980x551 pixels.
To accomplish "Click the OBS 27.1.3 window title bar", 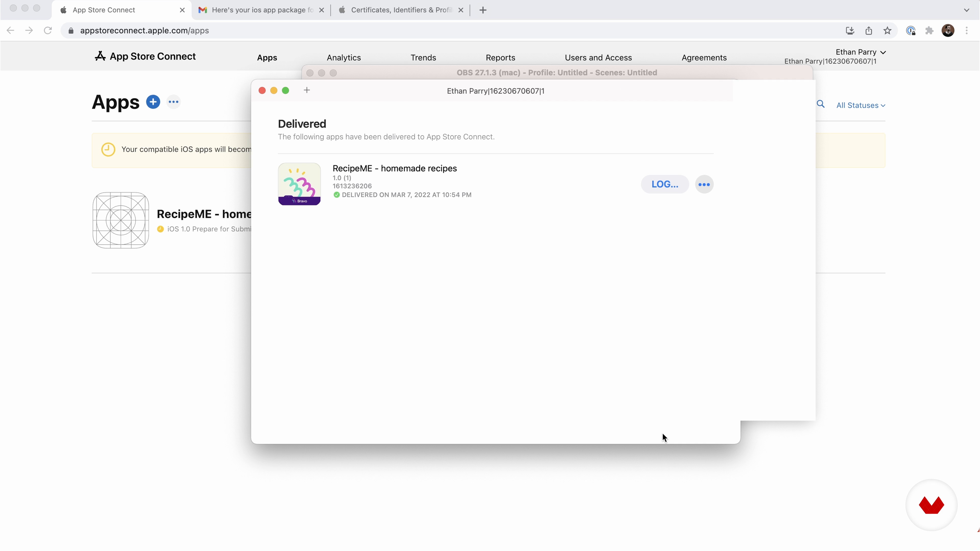I will point(557,73).
